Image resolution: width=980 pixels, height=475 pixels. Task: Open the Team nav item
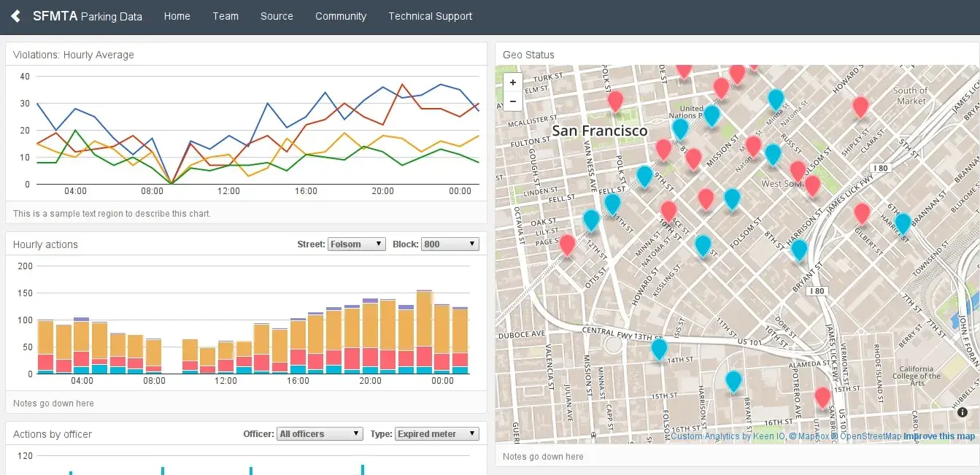tap(225, 16)
